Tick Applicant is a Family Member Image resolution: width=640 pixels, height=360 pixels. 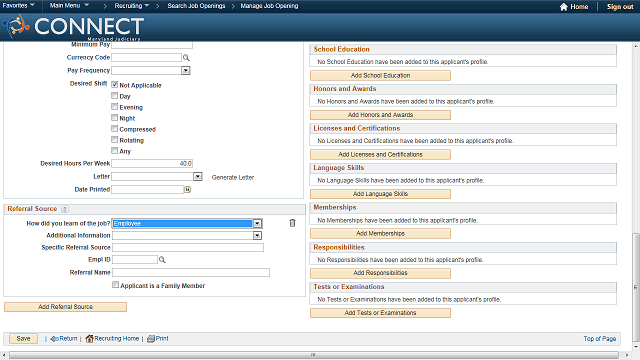pos(116,285)
